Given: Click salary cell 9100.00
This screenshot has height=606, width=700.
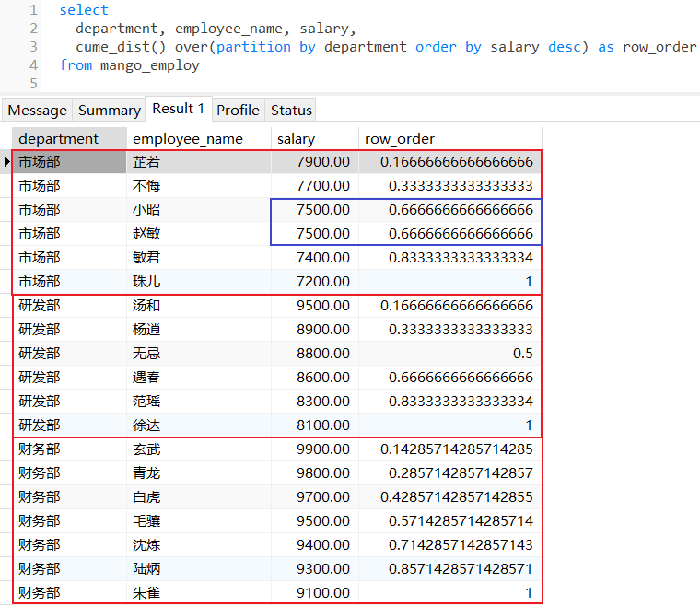Looking at the screenshot, I should pyautogui.click(x=315, y=592).
